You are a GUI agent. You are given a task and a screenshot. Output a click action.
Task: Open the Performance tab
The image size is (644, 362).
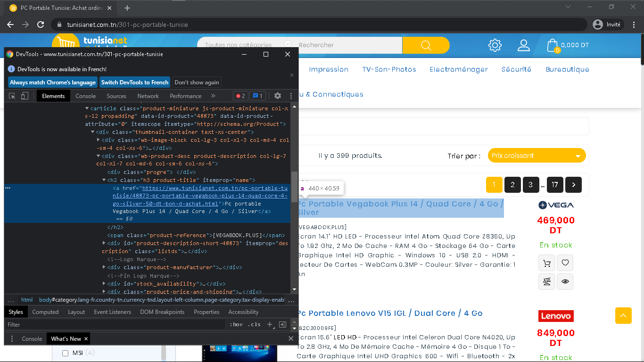tap(186, 96)
